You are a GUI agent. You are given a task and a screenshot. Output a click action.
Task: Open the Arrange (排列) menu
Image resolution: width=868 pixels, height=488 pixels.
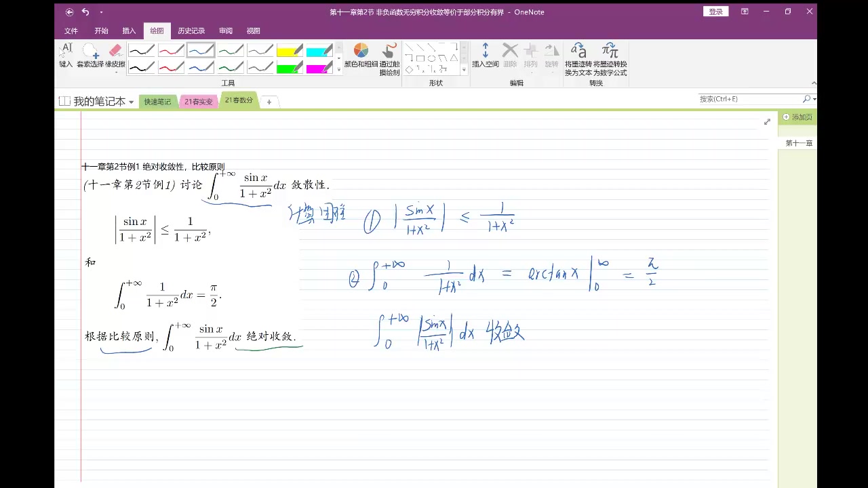(531, 57)
